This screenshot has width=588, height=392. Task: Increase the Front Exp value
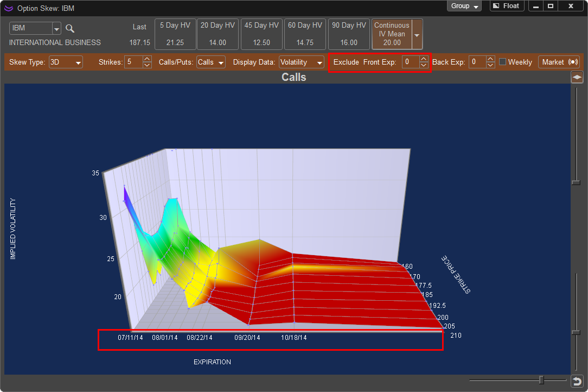(x=424, y=59)
